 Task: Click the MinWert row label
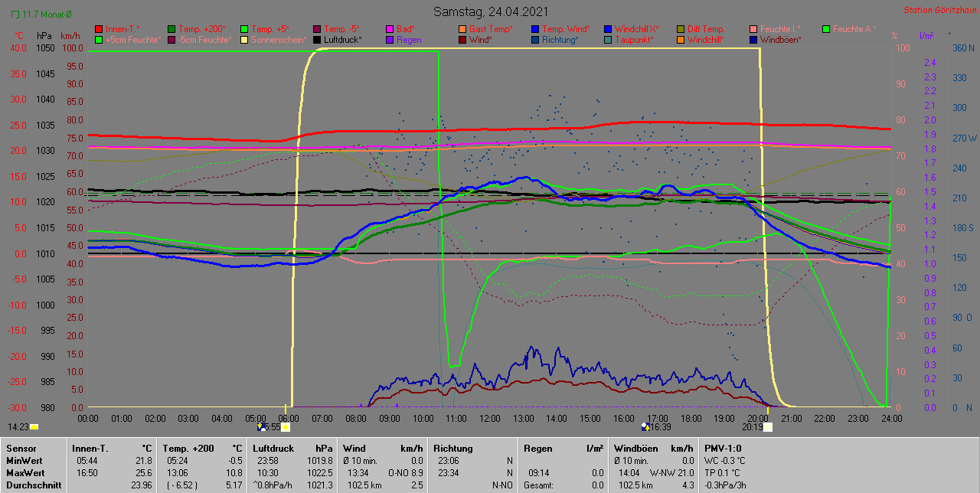(24, 461)
